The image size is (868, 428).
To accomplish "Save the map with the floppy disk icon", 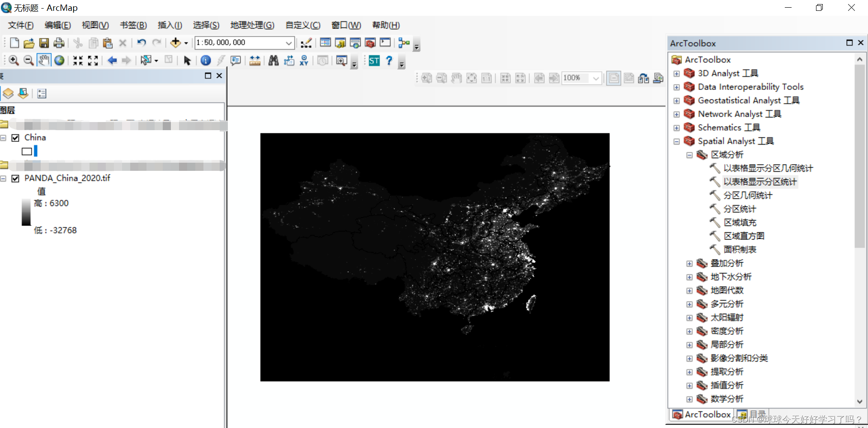I will point(44,43).
